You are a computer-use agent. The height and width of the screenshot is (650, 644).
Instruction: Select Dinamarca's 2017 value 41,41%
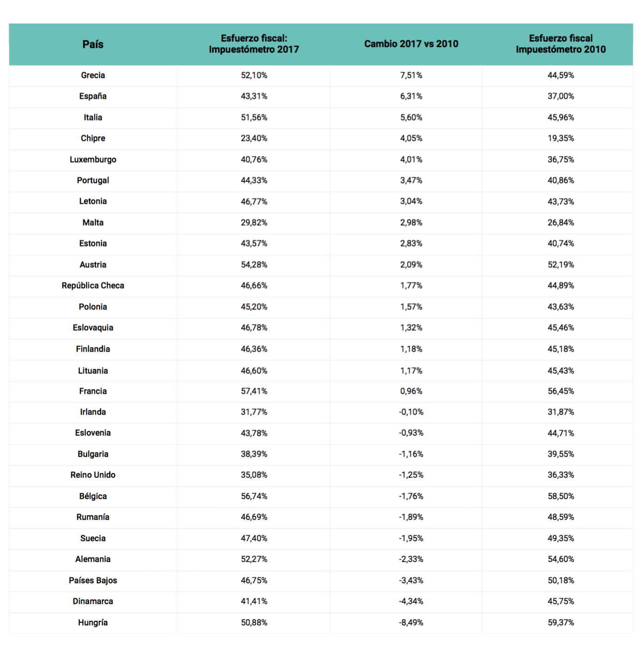coord(254,601)
